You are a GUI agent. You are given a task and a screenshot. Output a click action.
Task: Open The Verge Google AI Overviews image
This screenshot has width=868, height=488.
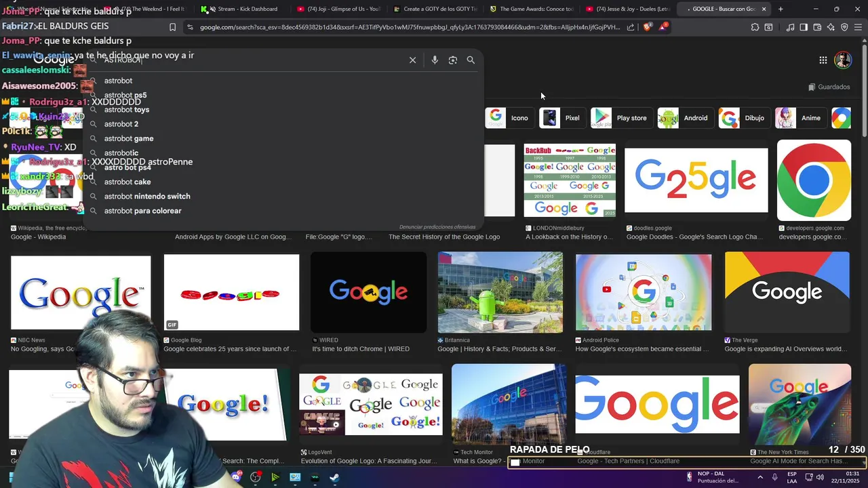pyautogui.click(x=787, y=292)
